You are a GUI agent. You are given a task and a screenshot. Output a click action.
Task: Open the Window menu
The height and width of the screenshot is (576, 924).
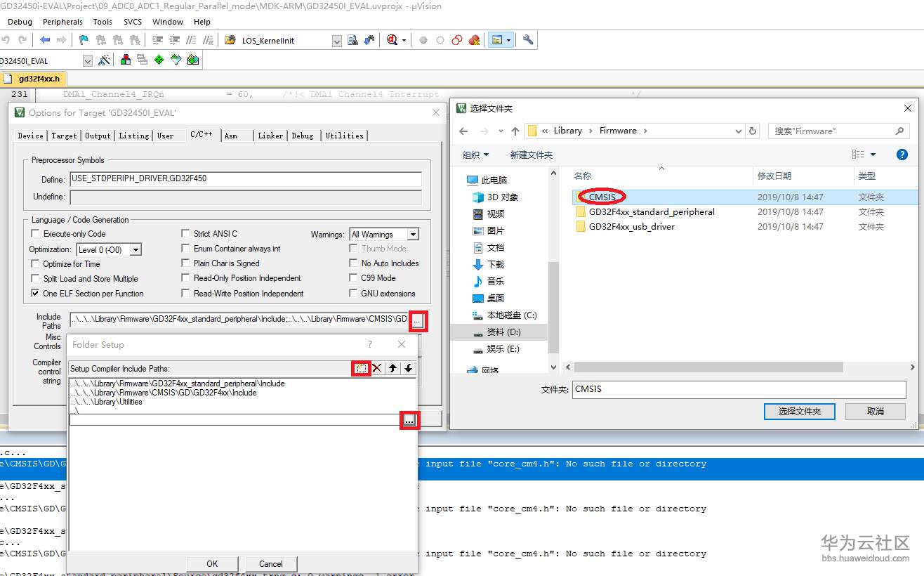click(168, 22)
